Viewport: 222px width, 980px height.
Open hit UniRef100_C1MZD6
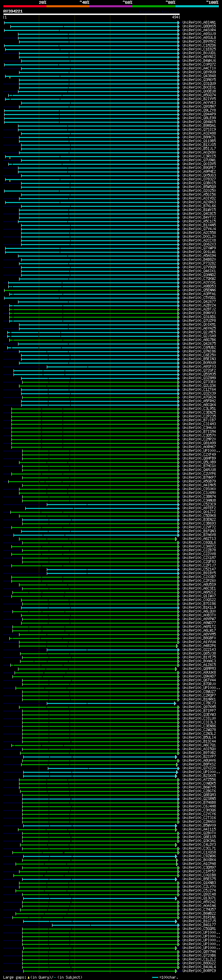tap(199, 45)
